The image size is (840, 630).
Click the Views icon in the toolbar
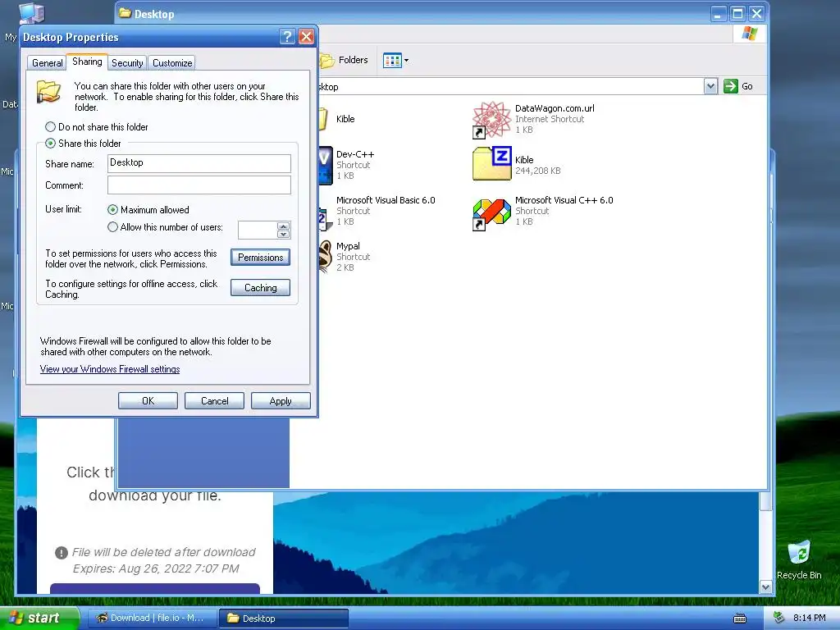[392, 60]
